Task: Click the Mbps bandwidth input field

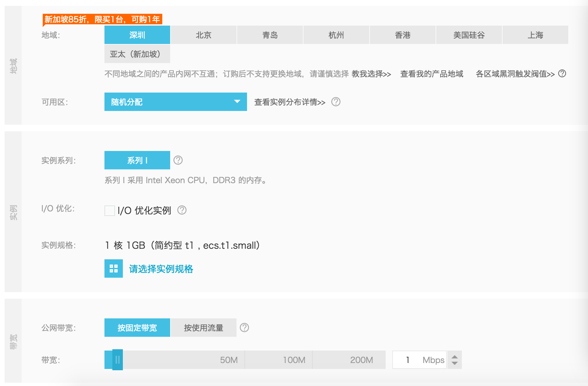Action: 419,360
